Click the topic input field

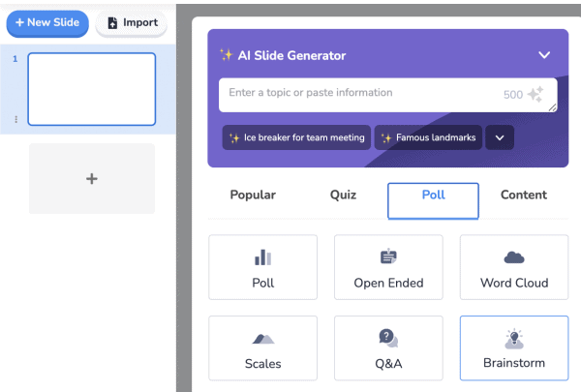(x=358, y=93)
